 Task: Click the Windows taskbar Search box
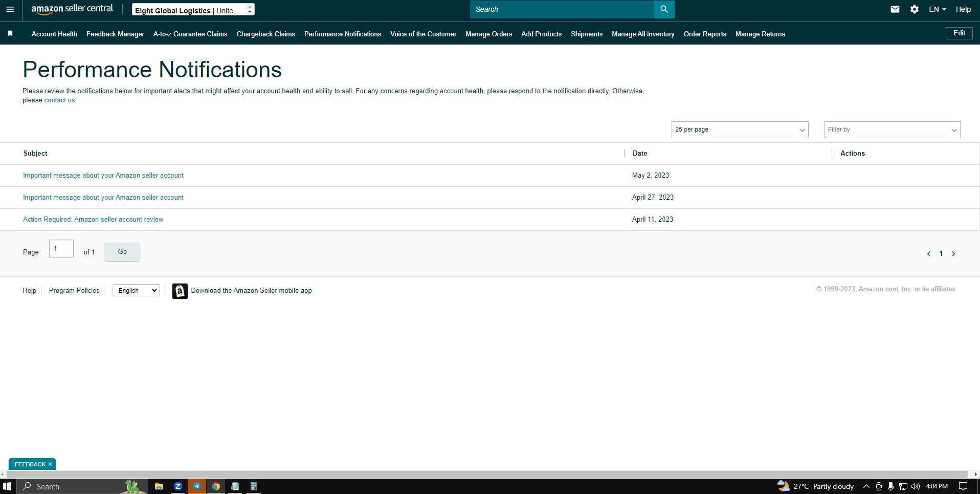[82, 486]
